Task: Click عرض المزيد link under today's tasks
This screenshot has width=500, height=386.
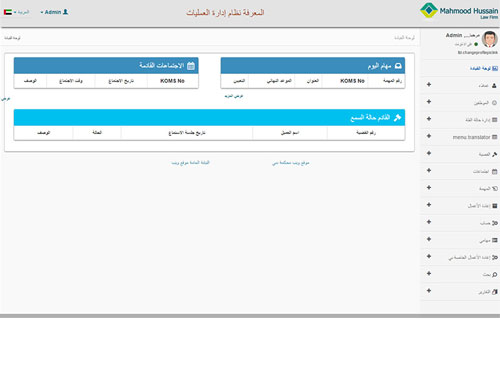Action: tap(234, 96)
